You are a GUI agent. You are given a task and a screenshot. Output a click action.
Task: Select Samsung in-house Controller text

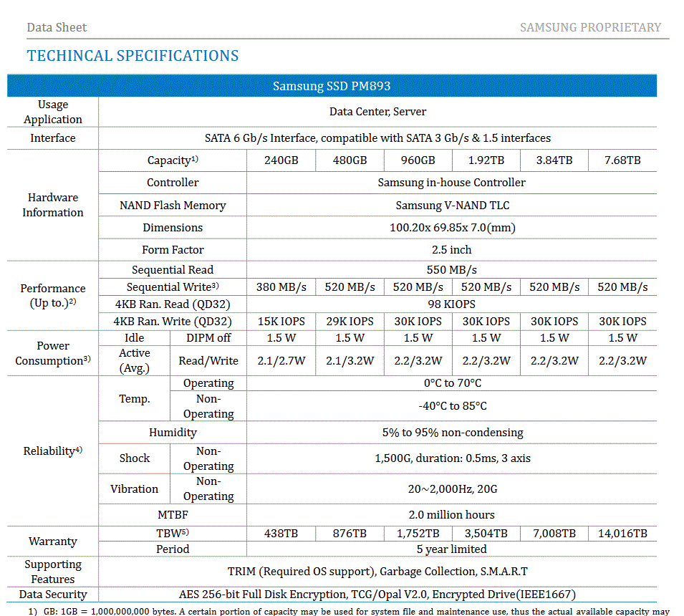[x=451, y=183]
